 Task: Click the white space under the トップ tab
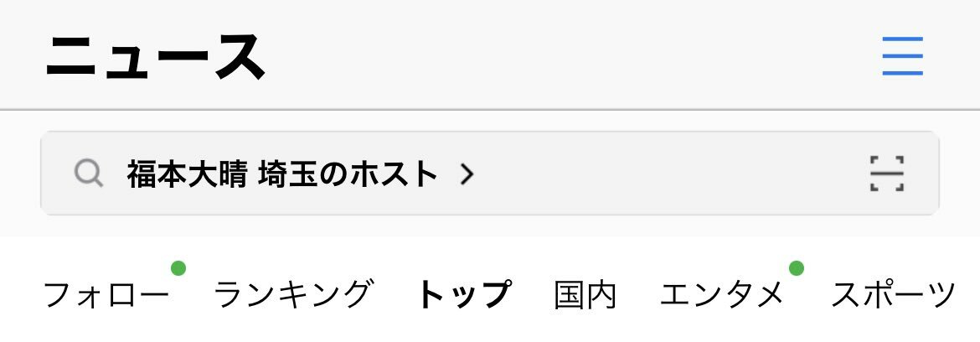[x=464, y=328]
